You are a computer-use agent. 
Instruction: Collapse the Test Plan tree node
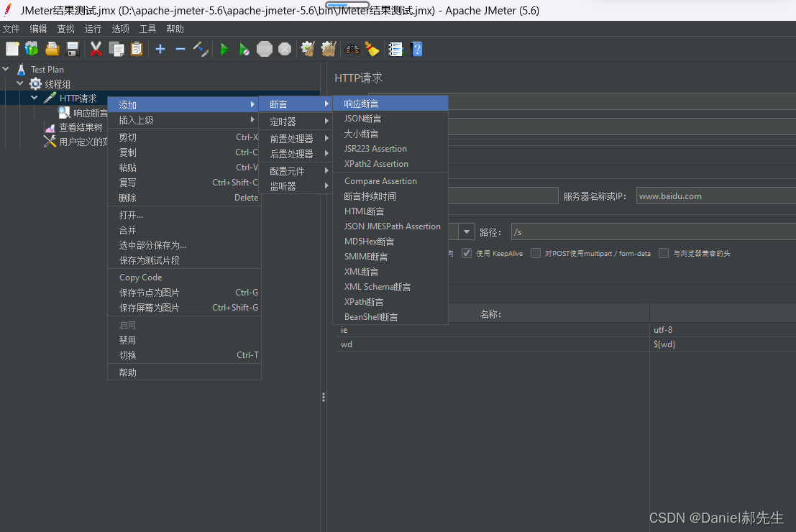coord(6,68)
